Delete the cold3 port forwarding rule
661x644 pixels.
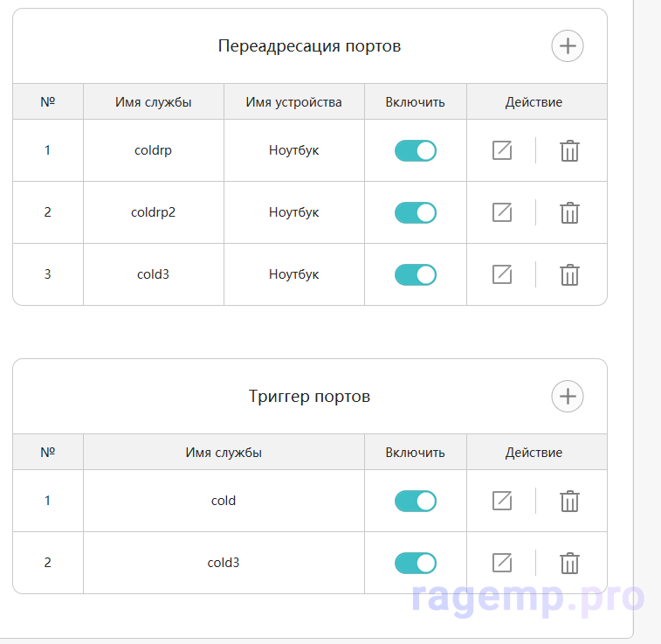click(x=569, y=274)
